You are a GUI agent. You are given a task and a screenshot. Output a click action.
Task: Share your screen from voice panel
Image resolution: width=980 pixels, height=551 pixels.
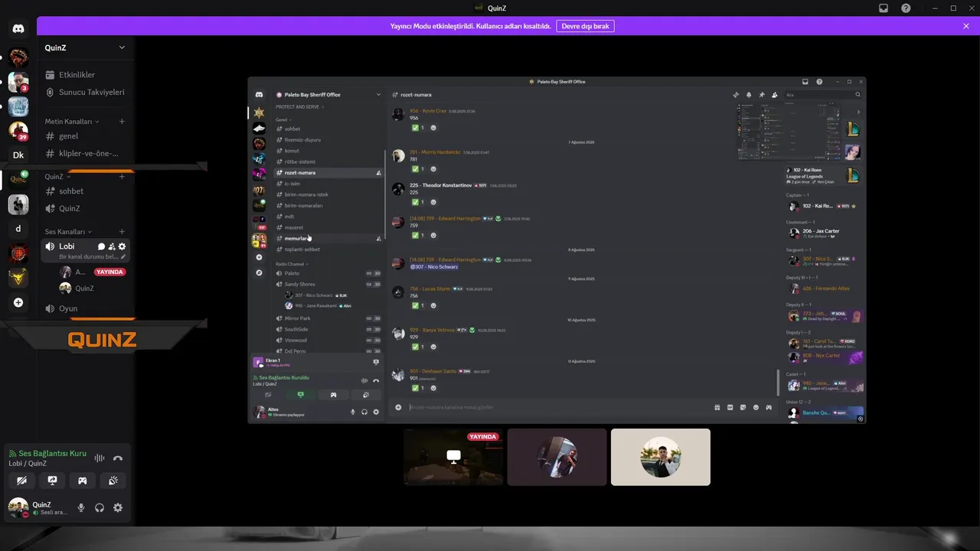(x=52, y=481)
